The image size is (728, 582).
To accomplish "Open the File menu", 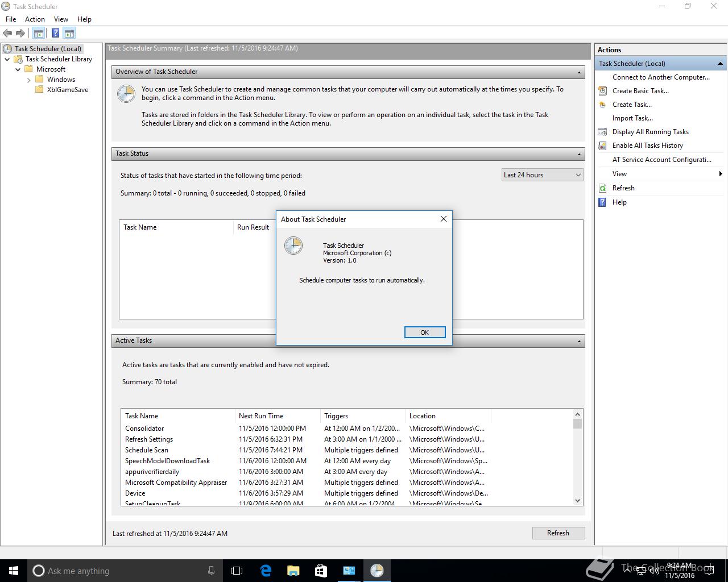I will click(11, 19).
